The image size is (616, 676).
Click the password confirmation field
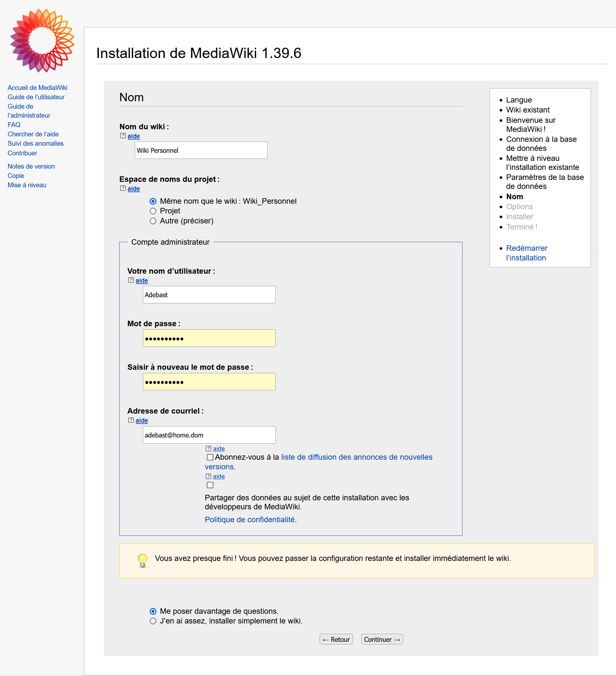coord(209,382)
